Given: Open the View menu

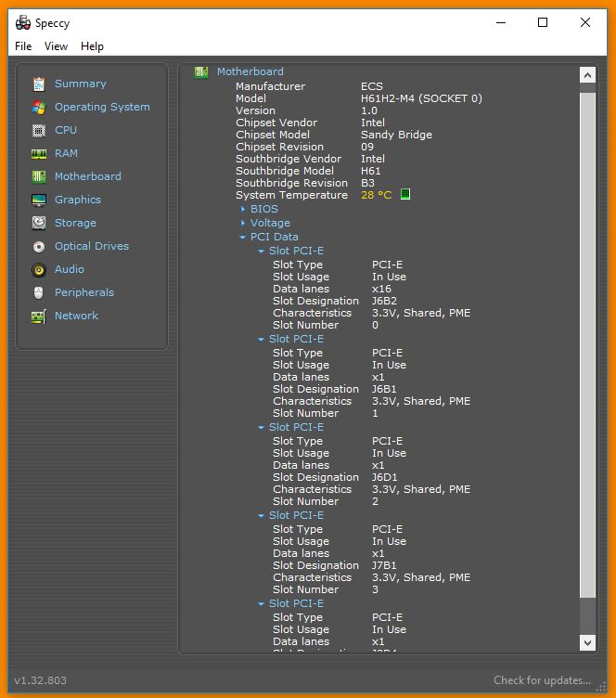Looking at the screenshot, I should click(56, 46).
